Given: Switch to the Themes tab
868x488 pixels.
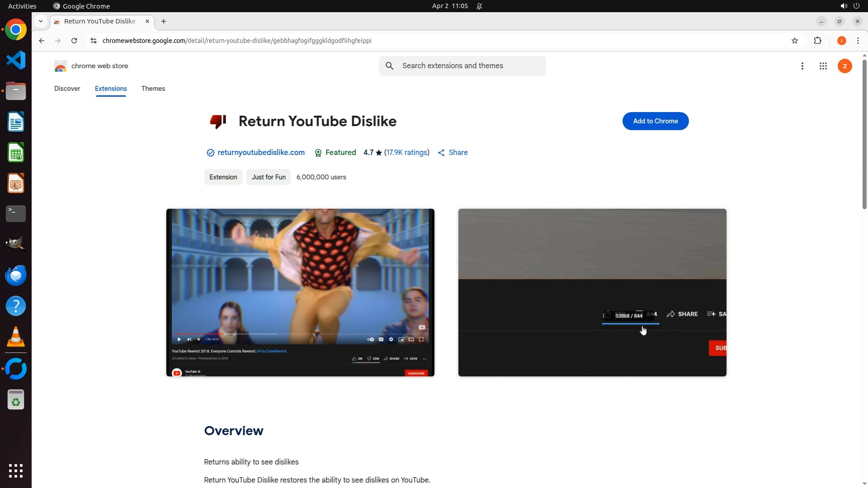Looking at the screenshot, I should click(153, 89).
